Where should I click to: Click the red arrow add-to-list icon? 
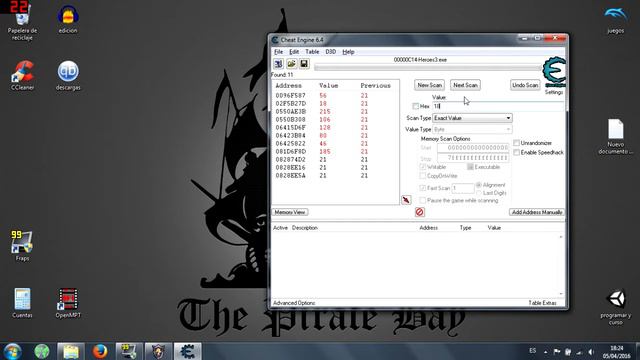pos(406,200)
